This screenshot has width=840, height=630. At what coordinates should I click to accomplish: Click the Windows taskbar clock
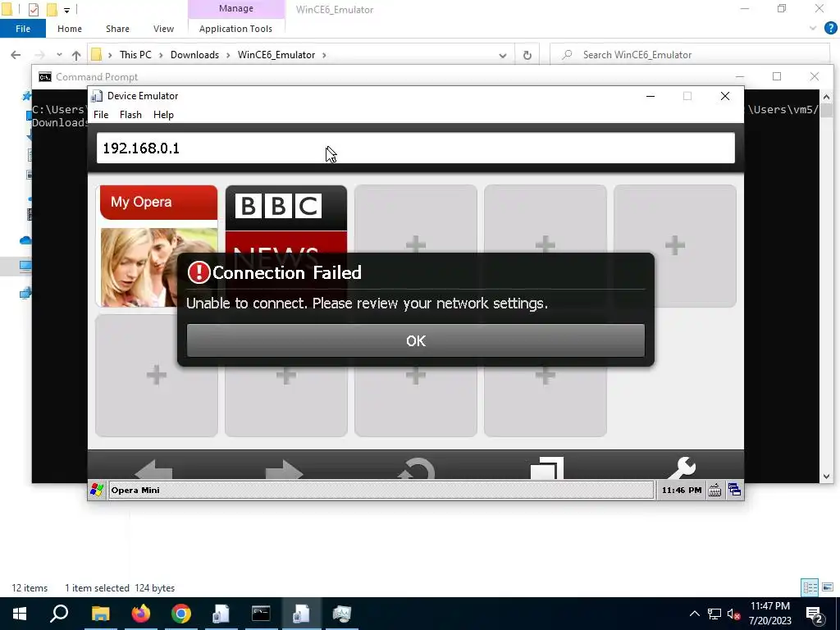click(769, 614)
